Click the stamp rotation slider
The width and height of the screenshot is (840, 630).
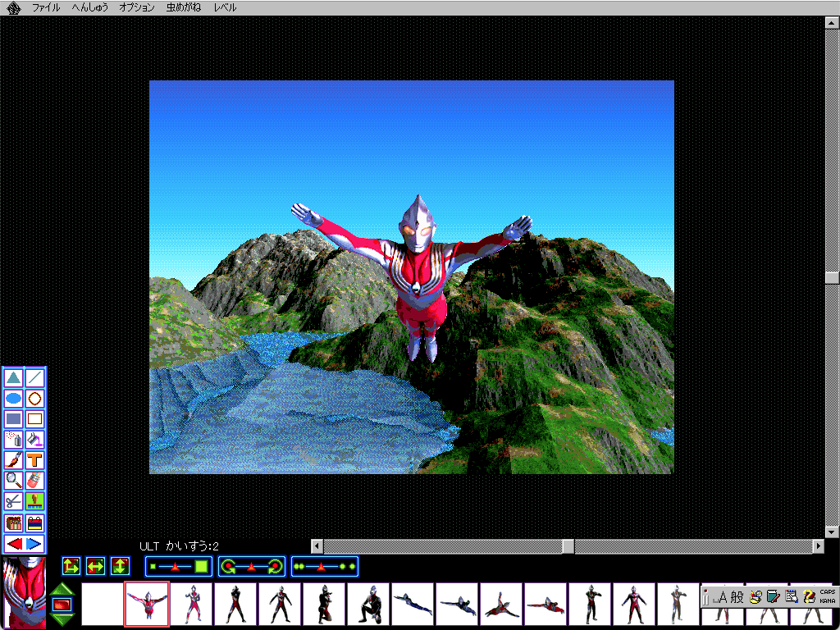pos(251,566)
